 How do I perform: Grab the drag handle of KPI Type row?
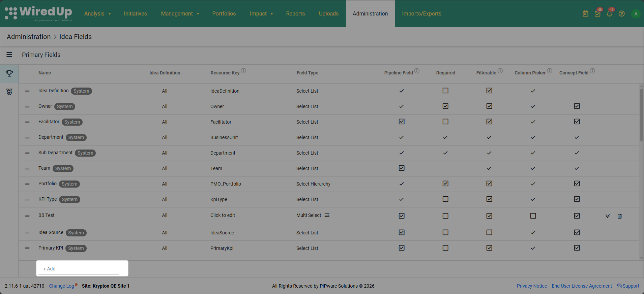pyautogui.click(x=27, y=200)
